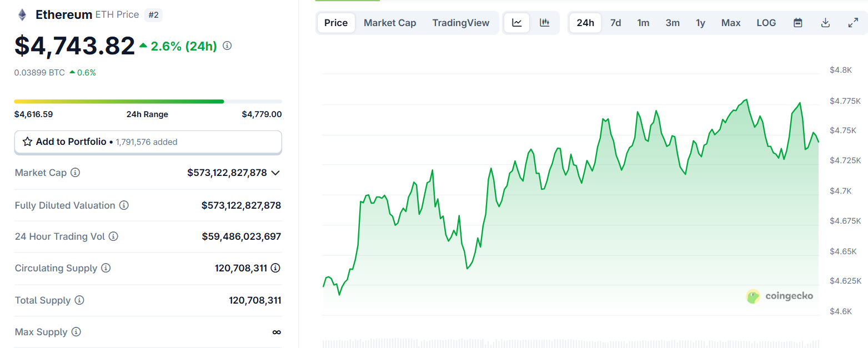
Task: Click the Max Supply infinity symbol
Action: 277,332
